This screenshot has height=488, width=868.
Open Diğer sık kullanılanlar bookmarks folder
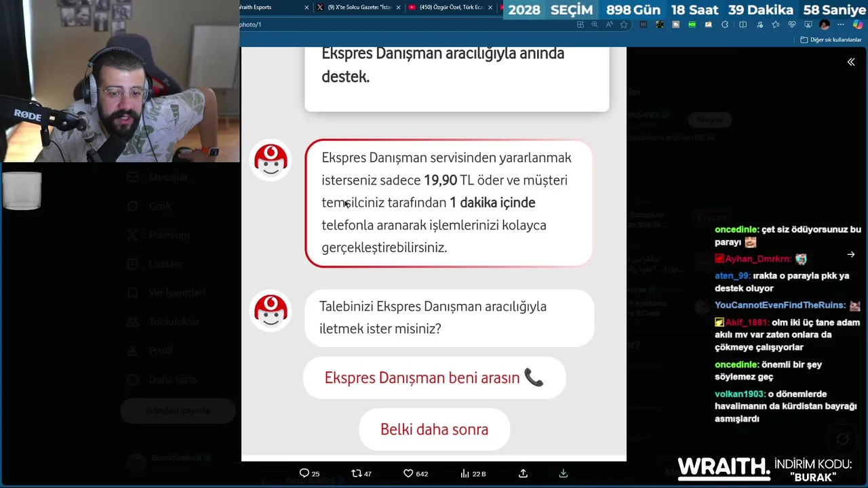pyautogui.click(x=831, y=40)
